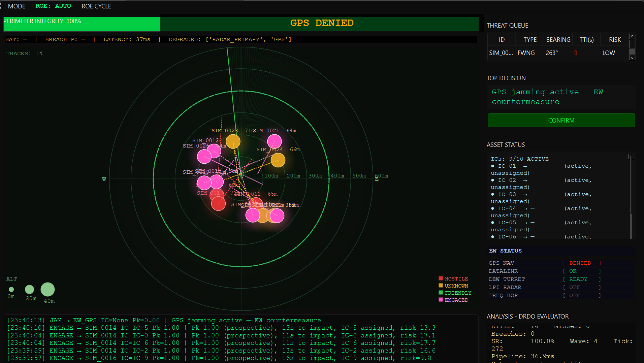Click the ICs: 9/10 ACTIVE text
This screenshot has width=644, height=363.
tap(520, 159)
